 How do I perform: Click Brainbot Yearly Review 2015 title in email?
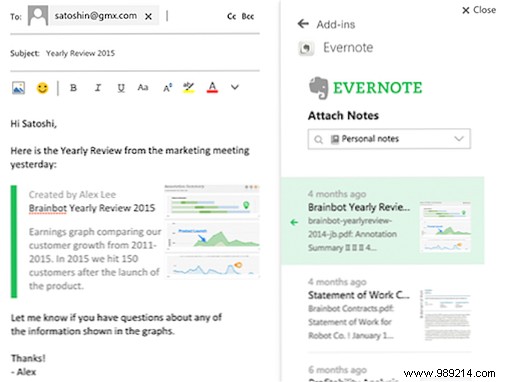click(92, 208)
